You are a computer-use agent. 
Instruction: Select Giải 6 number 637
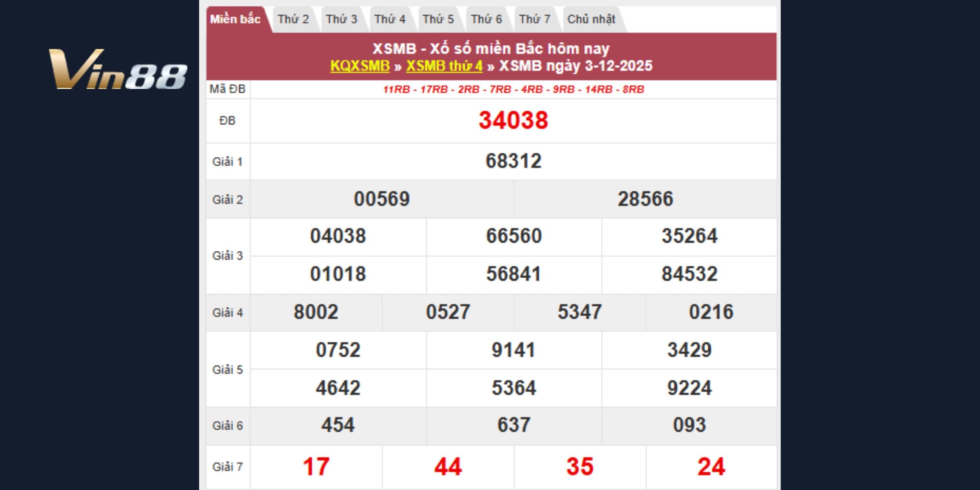coord(514,425)
